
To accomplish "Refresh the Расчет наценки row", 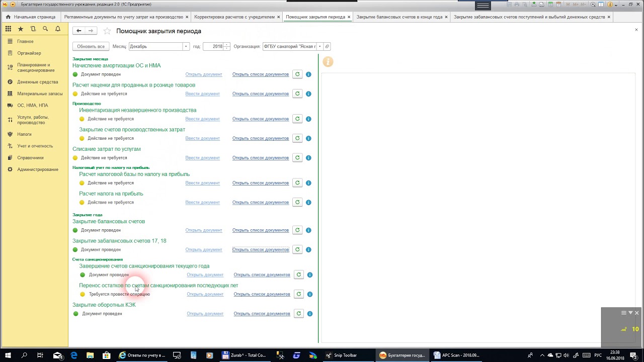I will (x=297, y=94).
